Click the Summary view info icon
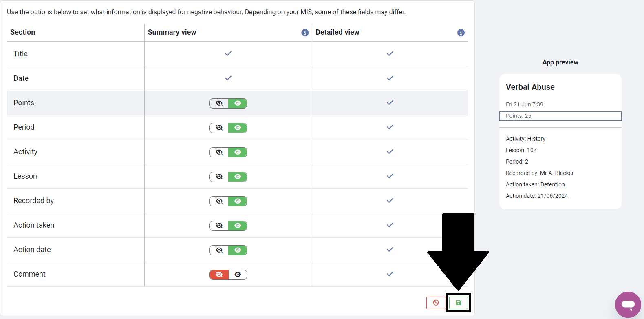 tap(305, 33)
